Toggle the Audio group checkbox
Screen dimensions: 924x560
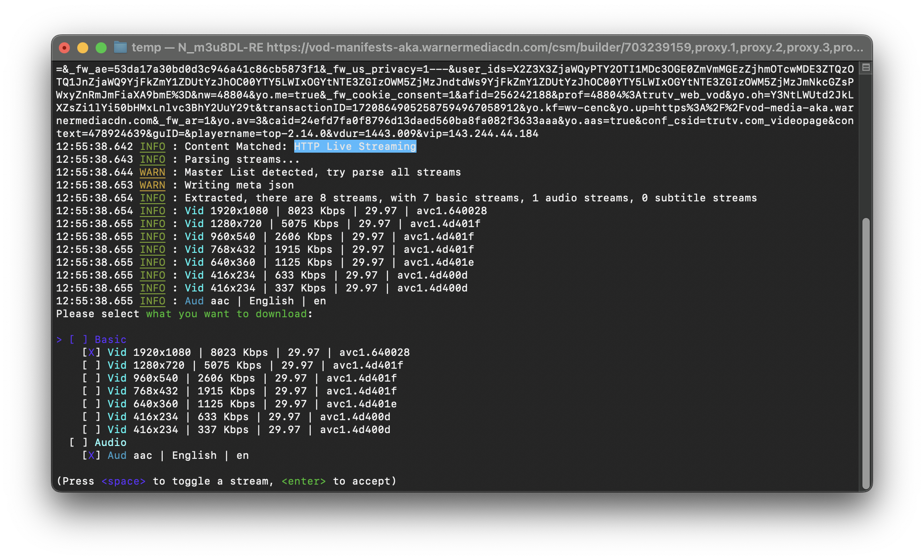pos(78,443)
